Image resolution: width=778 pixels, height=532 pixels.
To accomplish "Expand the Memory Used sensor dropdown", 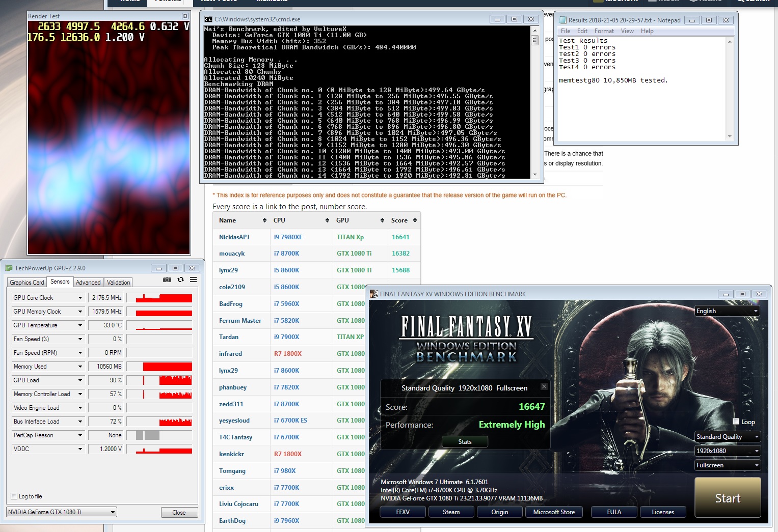I will (x=80, y=367).
